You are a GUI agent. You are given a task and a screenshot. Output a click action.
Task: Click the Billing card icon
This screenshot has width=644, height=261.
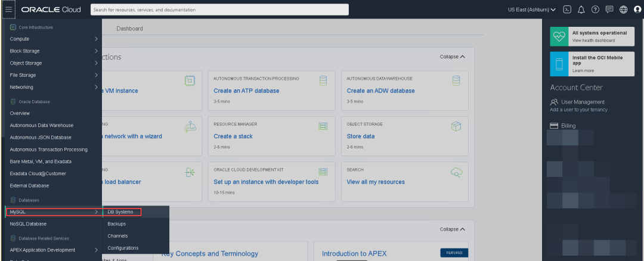554,126
